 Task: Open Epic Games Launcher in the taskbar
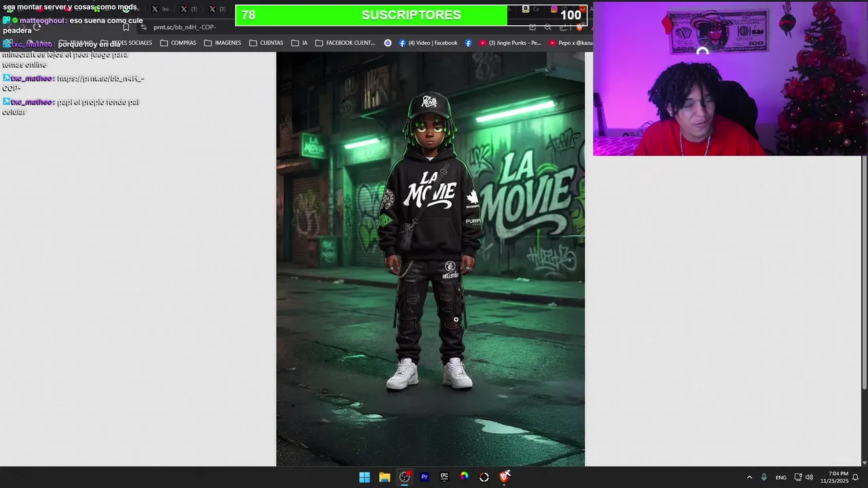tap(444, 477)
